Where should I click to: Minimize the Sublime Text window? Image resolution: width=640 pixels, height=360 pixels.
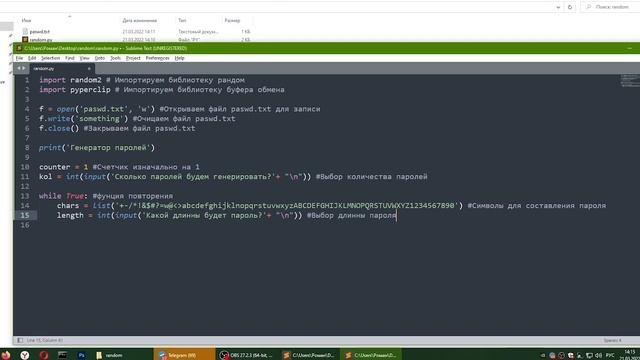pyautogui.click(x=630, y=48)
